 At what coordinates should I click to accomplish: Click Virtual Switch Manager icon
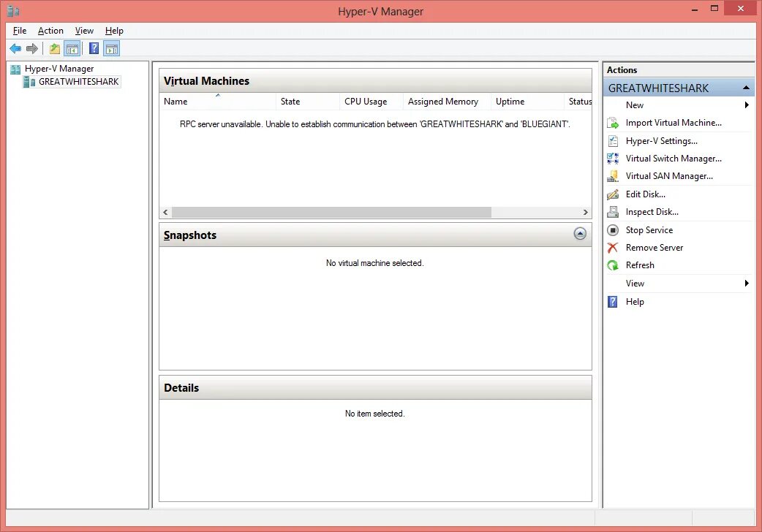click(x=613, y=159)
